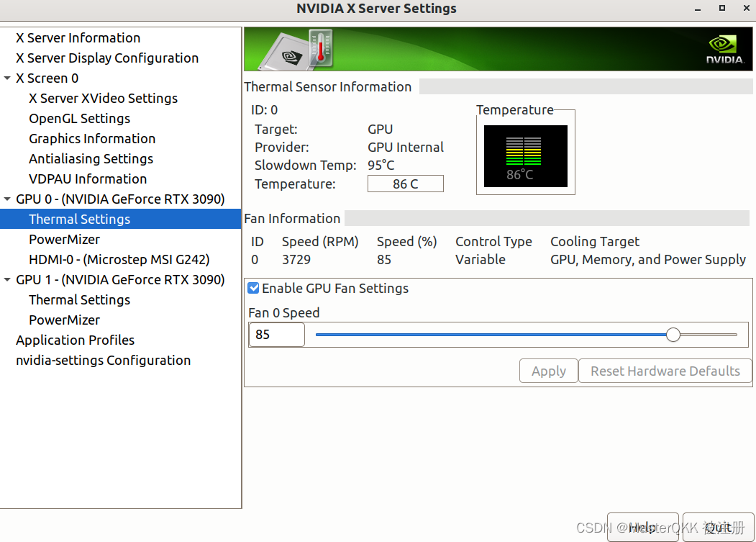This screenshot has width=756, height=542.
Task: Click the Fan Information heading
Action: click(292, 219)
